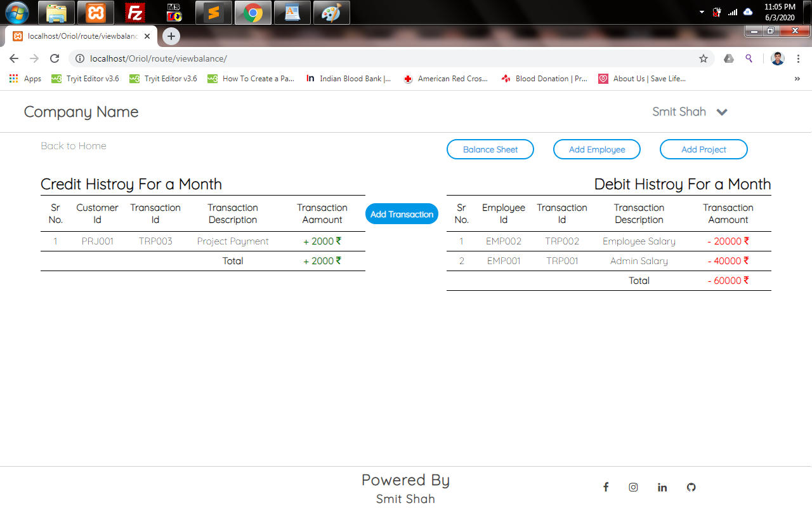Viewport: 812px width, 508px height.
Task: Click the Debit Histroy For a Month heading
Action: (x=683, y=184)
